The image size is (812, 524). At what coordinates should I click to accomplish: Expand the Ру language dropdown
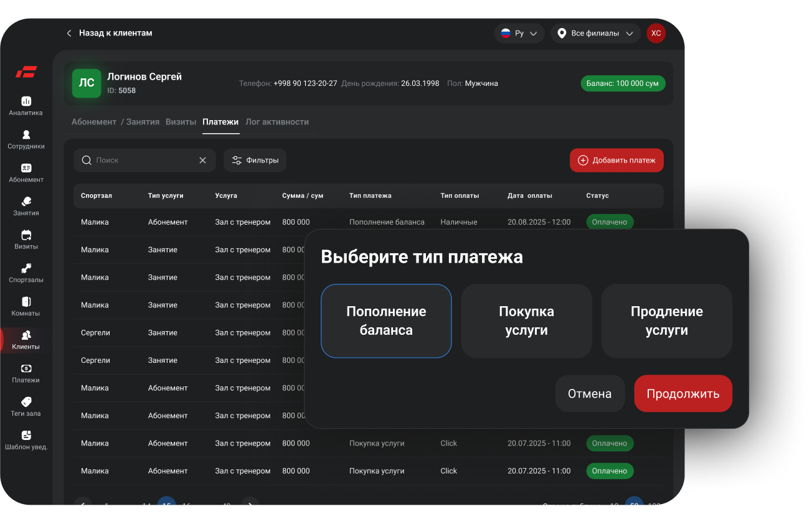[x=519, y=34]
